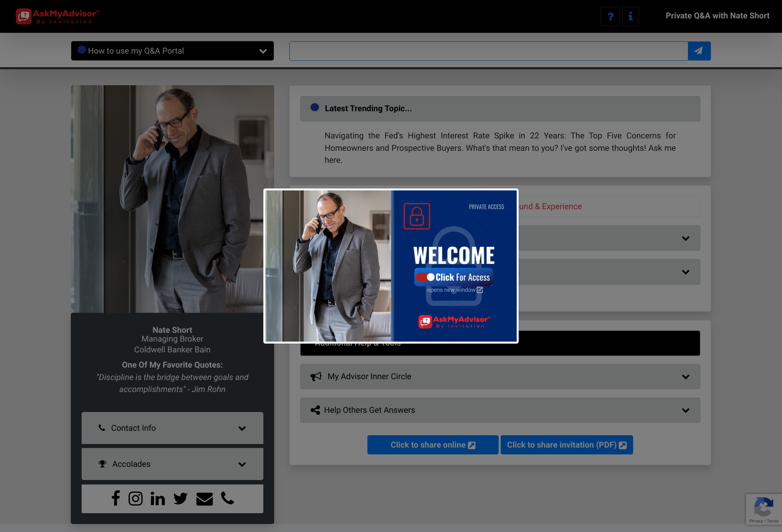Expand My Advisor Inner Circle

[500, 376]
